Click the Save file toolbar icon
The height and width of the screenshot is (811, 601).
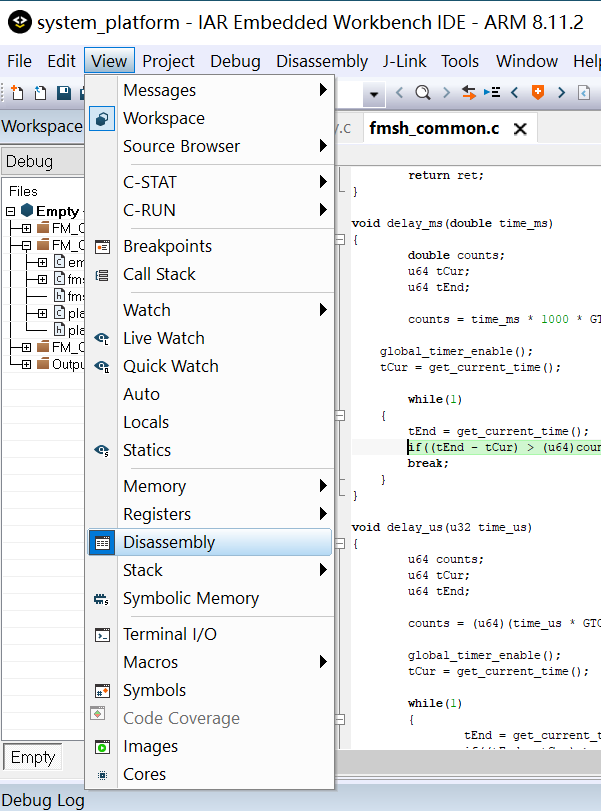pyautogui.click(x=64, y=93)
